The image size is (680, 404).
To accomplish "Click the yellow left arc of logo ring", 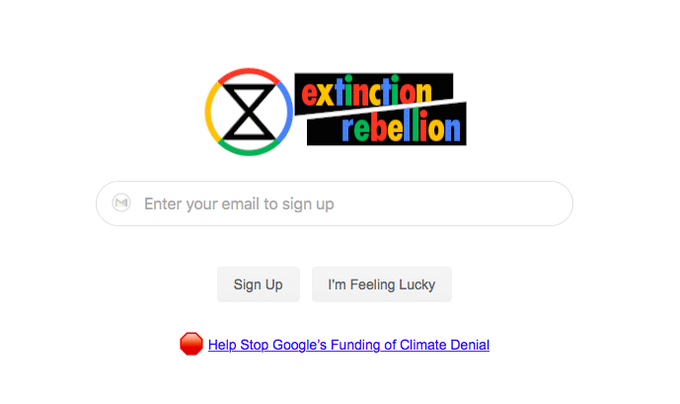I will (209, 112).
